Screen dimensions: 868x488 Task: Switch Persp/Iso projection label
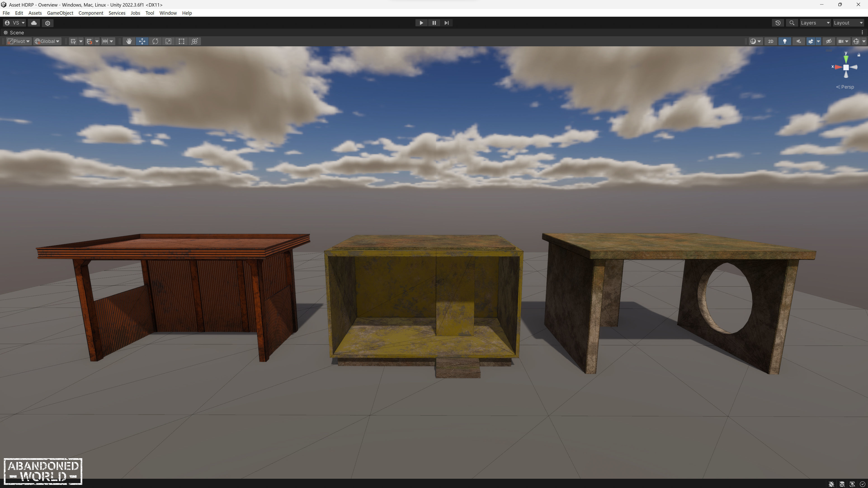pyautogui.click(x=845, y=87)
